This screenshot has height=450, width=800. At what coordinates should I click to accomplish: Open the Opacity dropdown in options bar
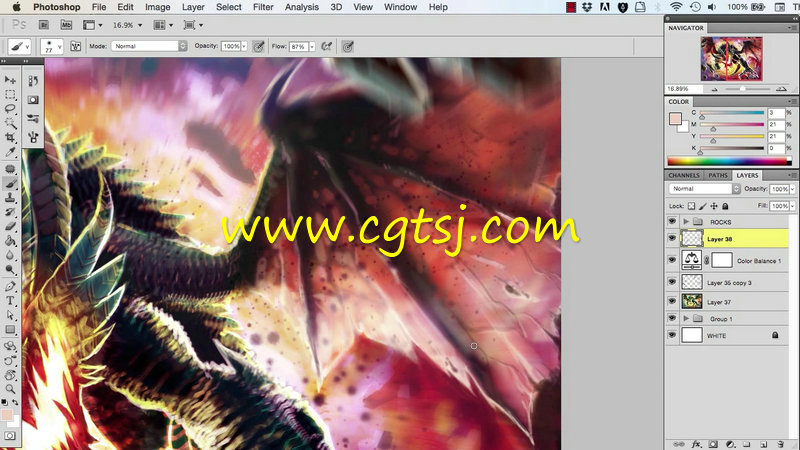pyautogui.click(x=244, y=46)
